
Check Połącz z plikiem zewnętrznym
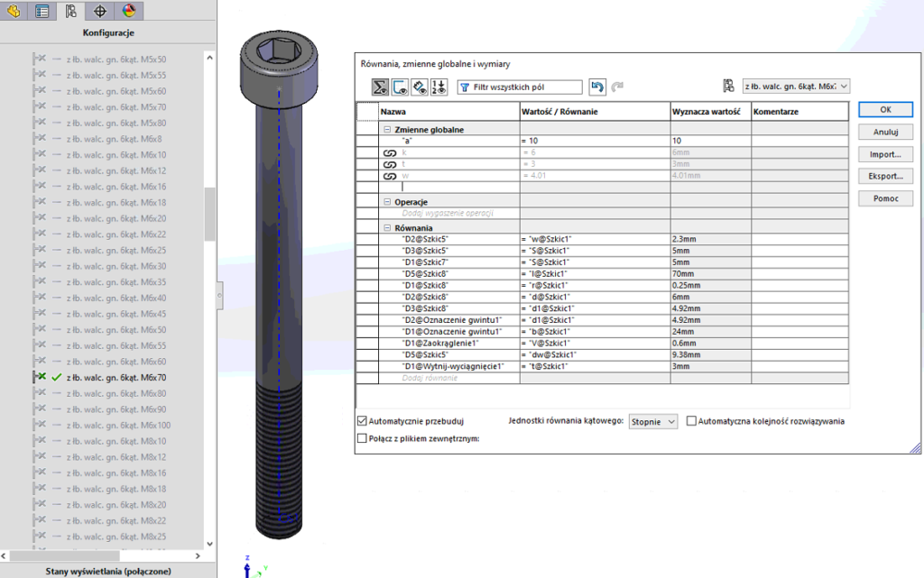362,438
